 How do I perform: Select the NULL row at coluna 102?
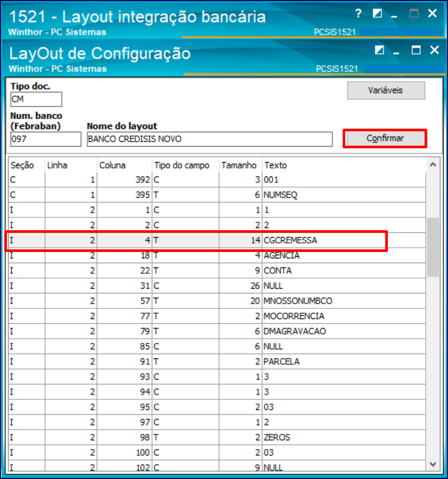point(217,466)
